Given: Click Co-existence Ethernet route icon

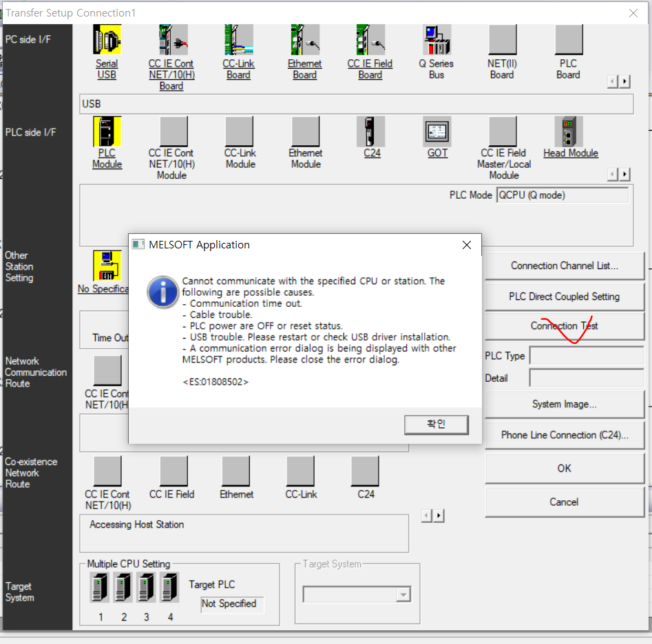Looking at the screenshot, I should click(235, 471).
